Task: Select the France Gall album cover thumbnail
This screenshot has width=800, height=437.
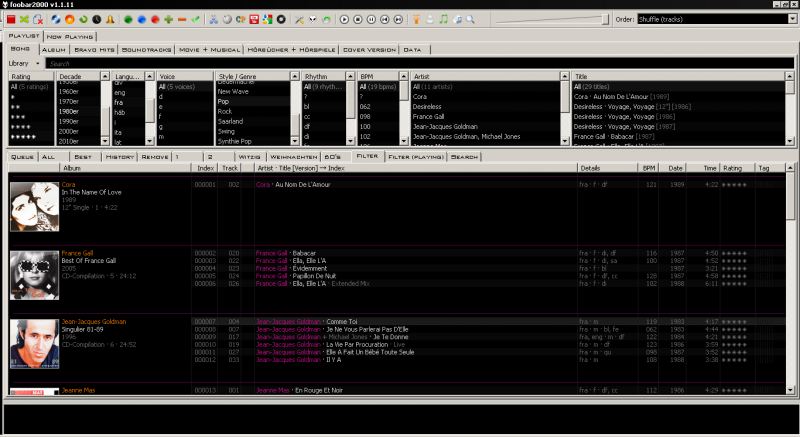Action: click(x=34, y=275)
